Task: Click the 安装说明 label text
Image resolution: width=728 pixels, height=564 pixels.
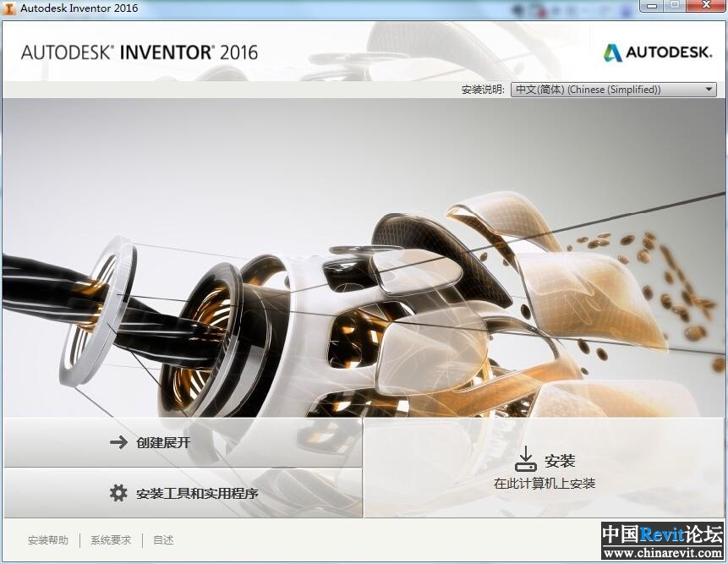Action: (483, 90)
